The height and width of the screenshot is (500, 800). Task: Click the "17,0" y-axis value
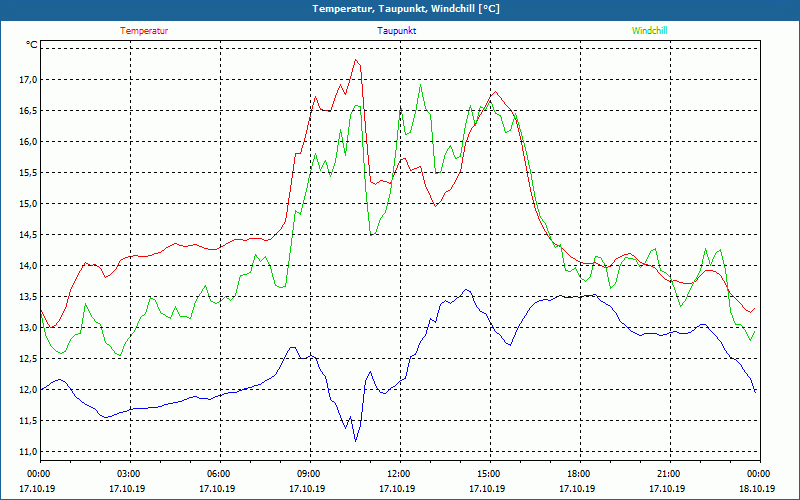pos(28,80)
